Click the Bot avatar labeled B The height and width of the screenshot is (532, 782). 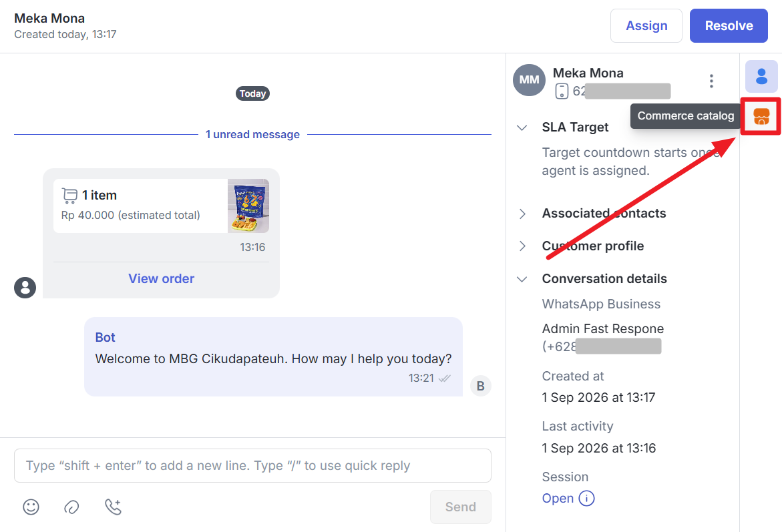point(481,386)
